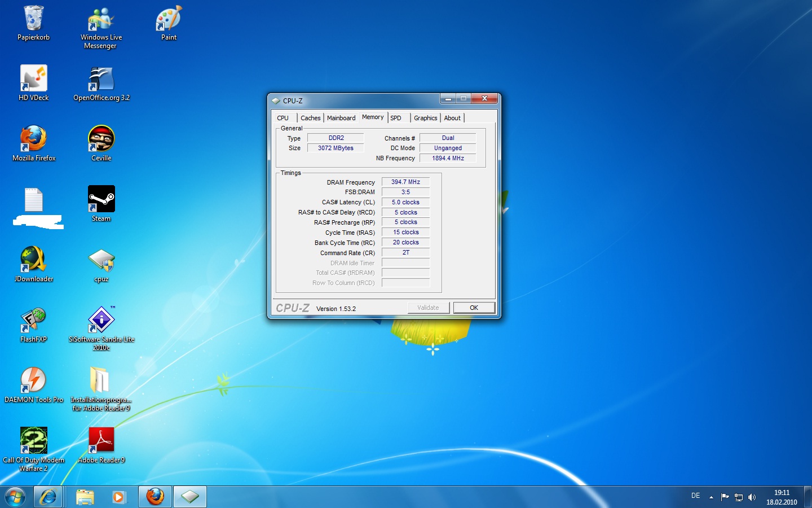
Task: Click the OK button in CPU-Z
Action: 474,308
